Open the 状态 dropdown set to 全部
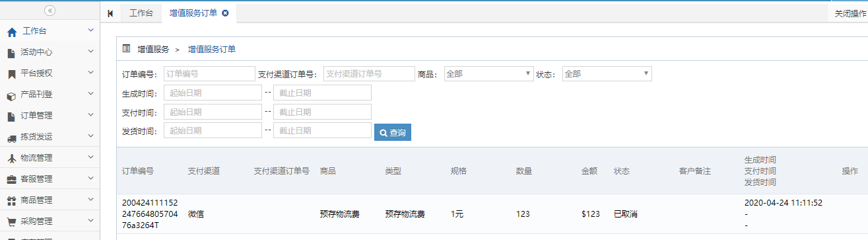Screen dimensions: 868x240 [607, 74]
